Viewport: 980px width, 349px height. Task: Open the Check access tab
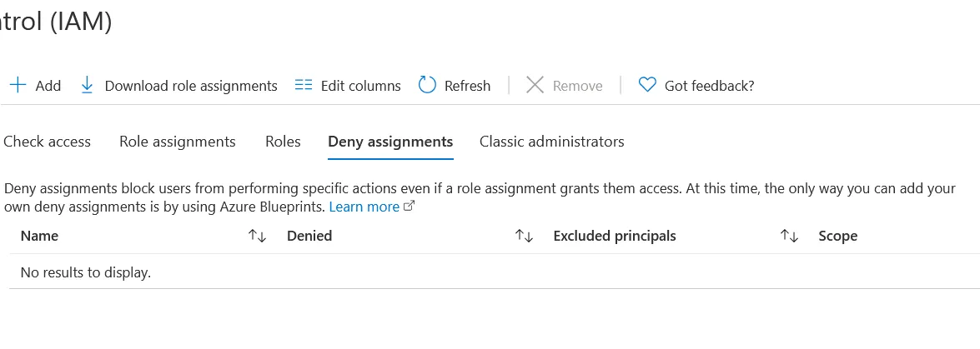47,142
